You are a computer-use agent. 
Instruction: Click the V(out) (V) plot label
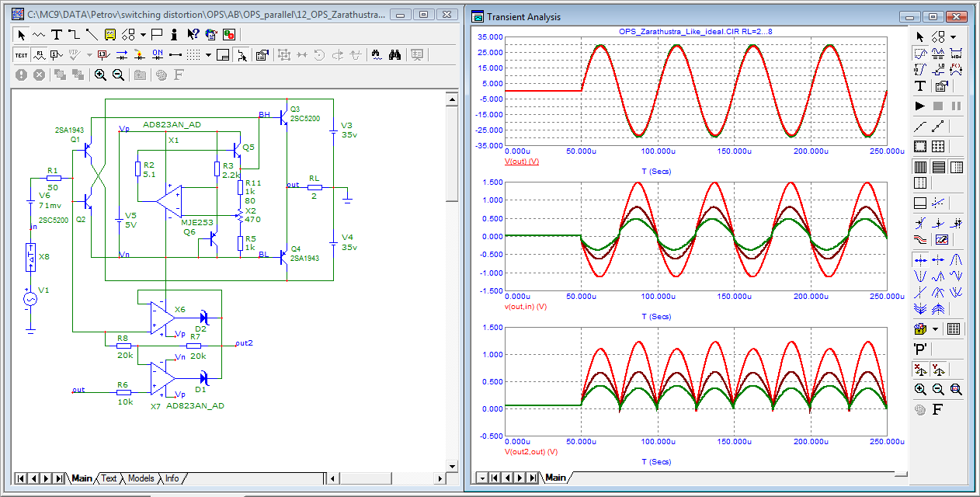tap(522, 162)
